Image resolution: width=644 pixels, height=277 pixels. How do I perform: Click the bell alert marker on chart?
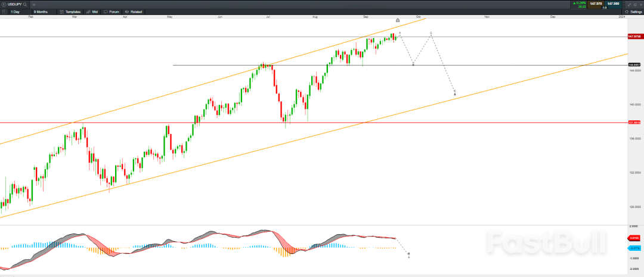pyautogui.click(x=398, y=20)
